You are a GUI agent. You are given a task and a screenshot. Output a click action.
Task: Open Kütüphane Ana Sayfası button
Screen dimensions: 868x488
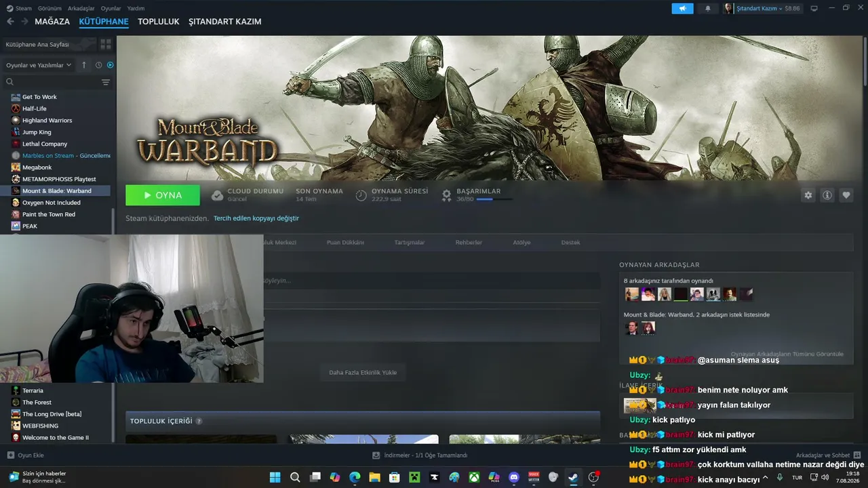[x=49, y=44]
